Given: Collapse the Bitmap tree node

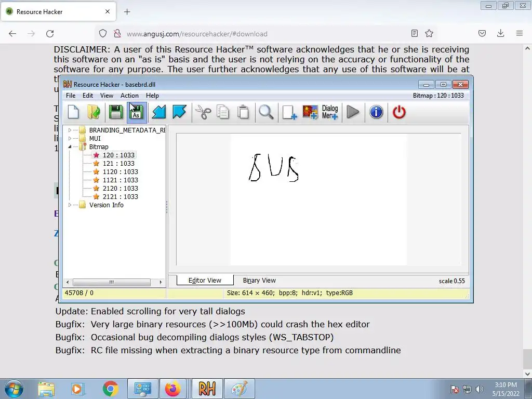Looking at the screenshot, I should point(70,147).
